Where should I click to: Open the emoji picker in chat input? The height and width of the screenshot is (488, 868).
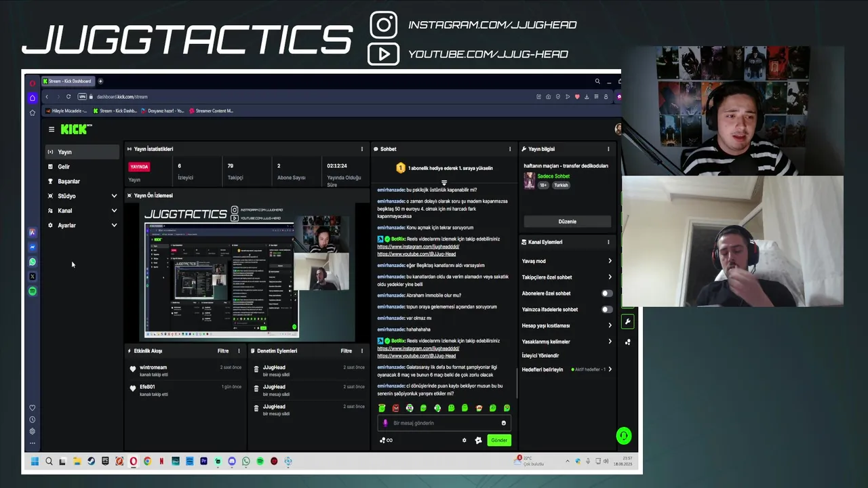tap(503, 423)
